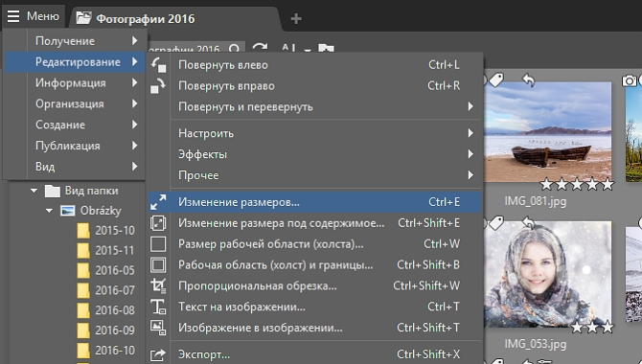
Task: Open the 2015-11 folder
Action: (x=106, y=251)
